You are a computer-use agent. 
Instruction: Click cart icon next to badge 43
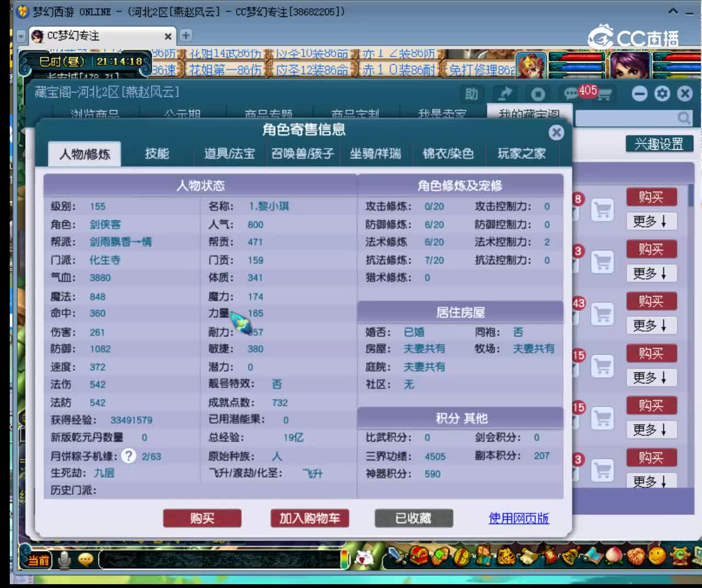coord(603,314)
